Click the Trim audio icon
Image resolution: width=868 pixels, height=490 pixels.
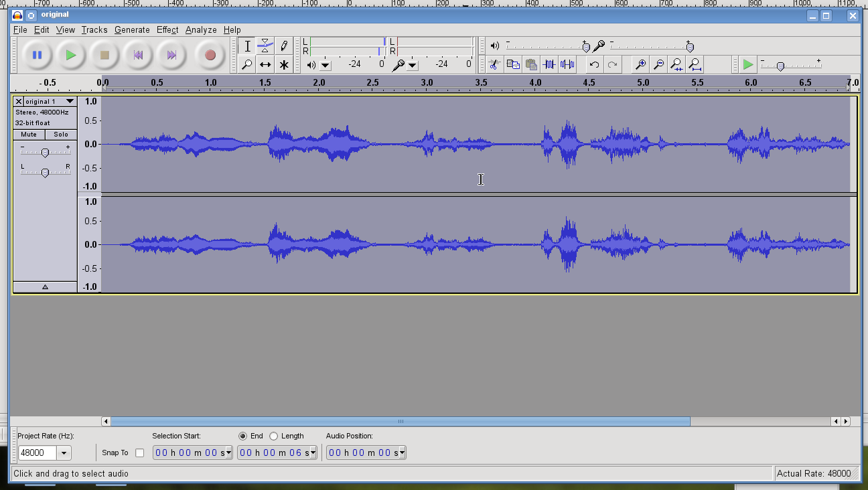click(x=549, y=65)
